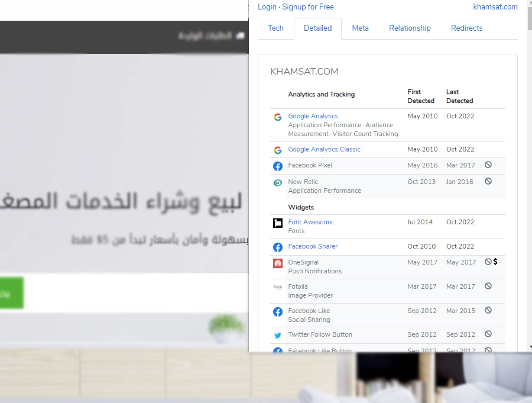Click the KHAMSAT.COM panel title
This screenshot has height=403, width=532.
click(x=304, y=72)
